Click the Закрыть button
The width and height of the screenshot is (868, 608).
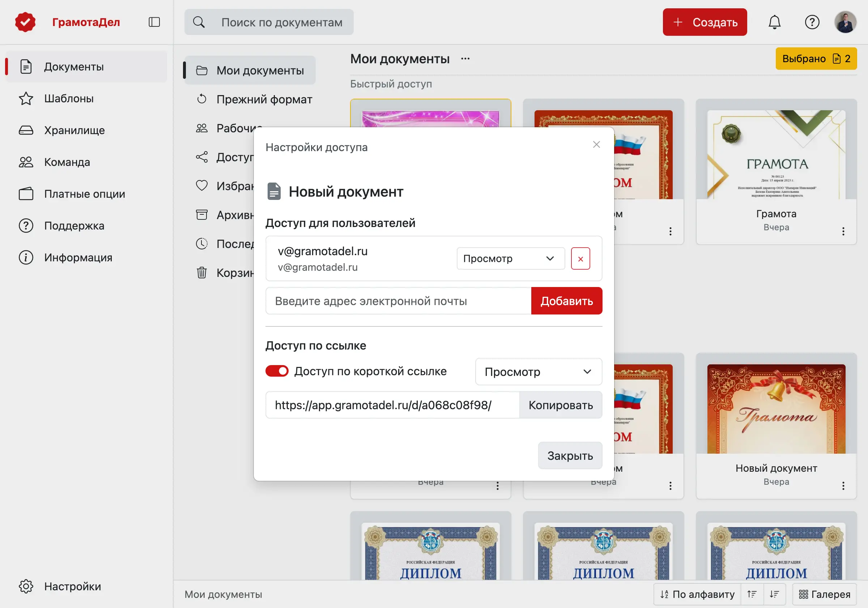click(x=570, y=455)
